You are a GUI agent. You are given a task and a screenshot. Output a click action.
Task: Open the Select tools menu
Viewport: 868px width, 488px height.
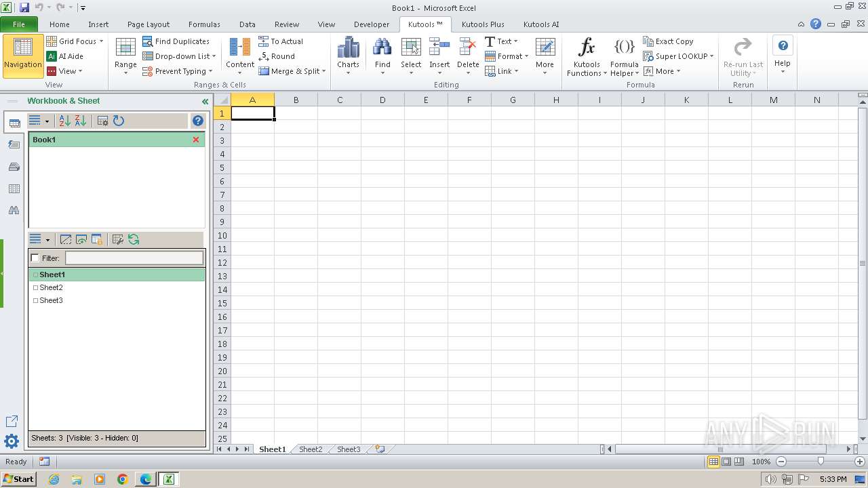pyautogui.click(x=411, y=56)
